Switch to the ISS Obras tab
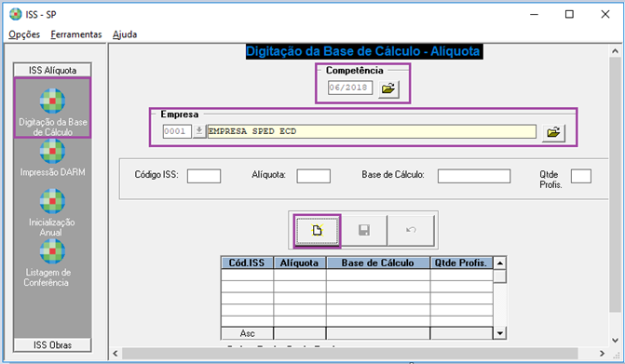The height and width of the screenshot is (364, 625). [52, 344]
